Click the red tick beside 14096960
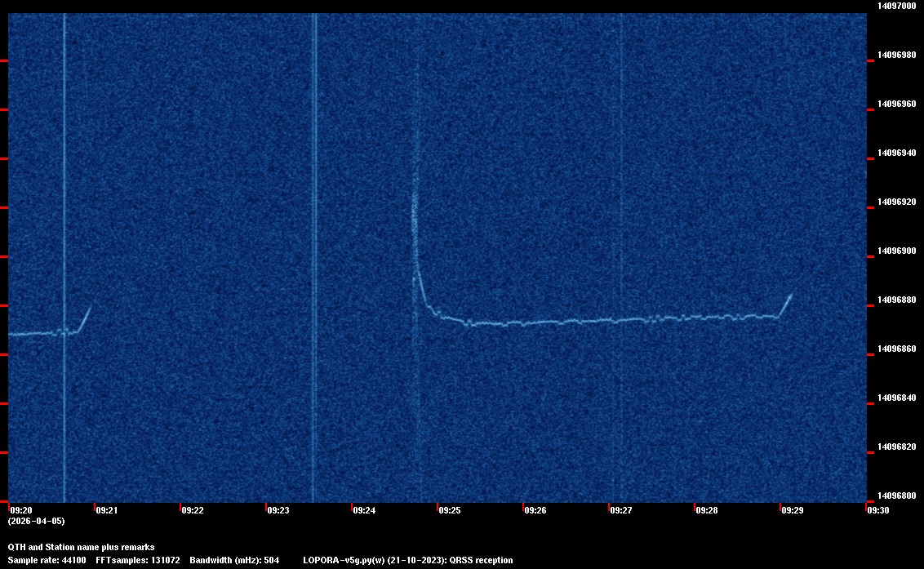The image size is (924, 569). point(870,109)
